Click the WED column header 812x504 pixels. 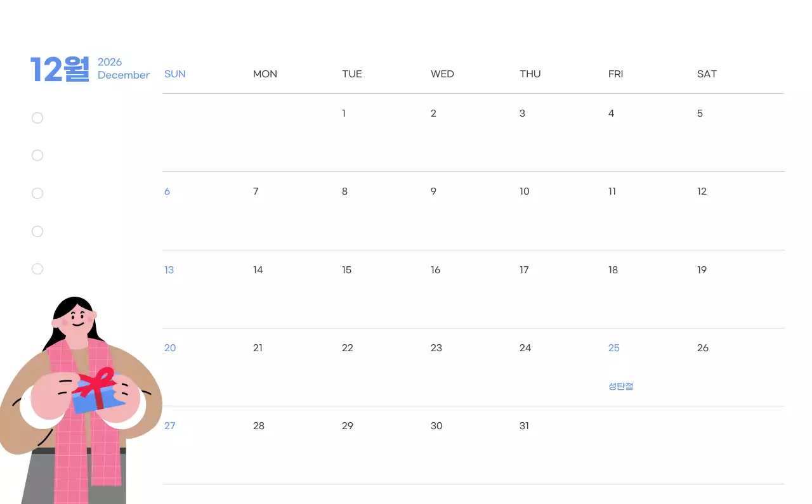(x=442, y=74)
